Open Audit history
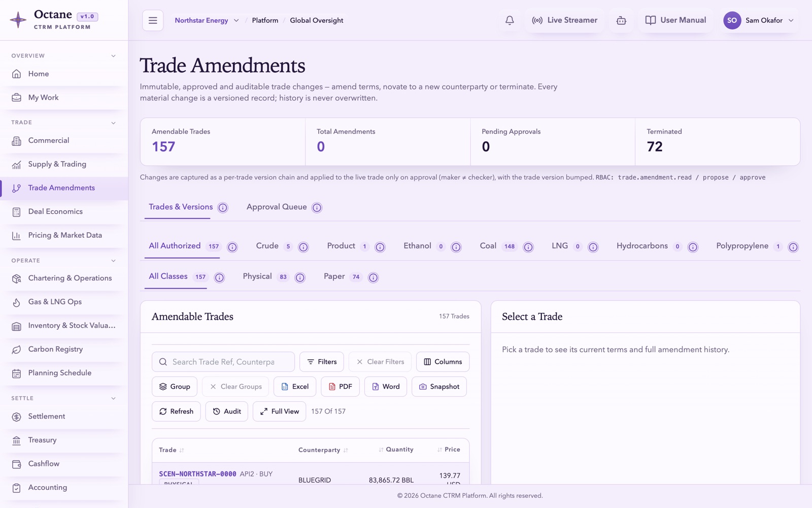The height and width of the screenshot is (508, 812). [226, 411]
